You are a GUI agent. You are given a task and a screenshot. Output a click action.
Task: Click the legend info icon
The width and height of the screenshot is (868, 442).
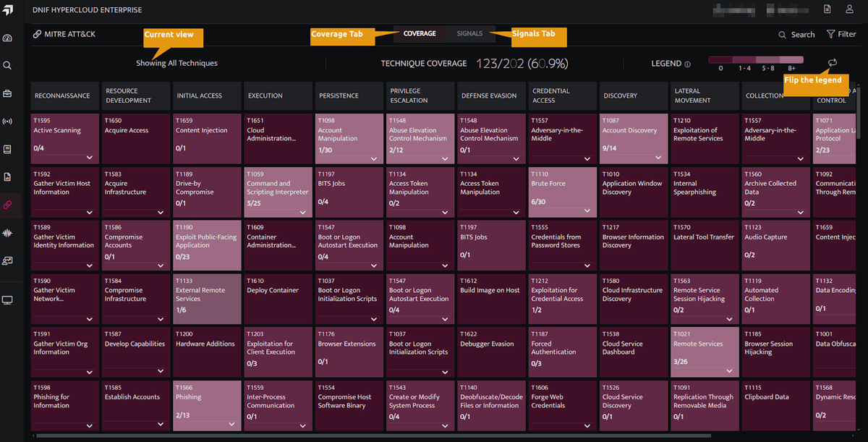pyautogui.click(x=687, y=64)
